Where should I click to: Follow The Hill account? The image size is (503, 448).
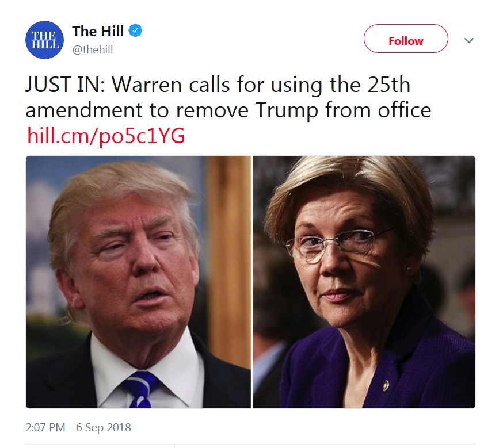[406, 39]
